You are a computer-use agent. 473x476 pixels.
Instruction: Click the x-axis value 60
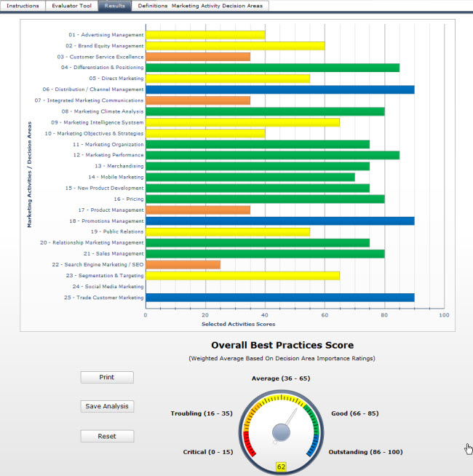325,315
